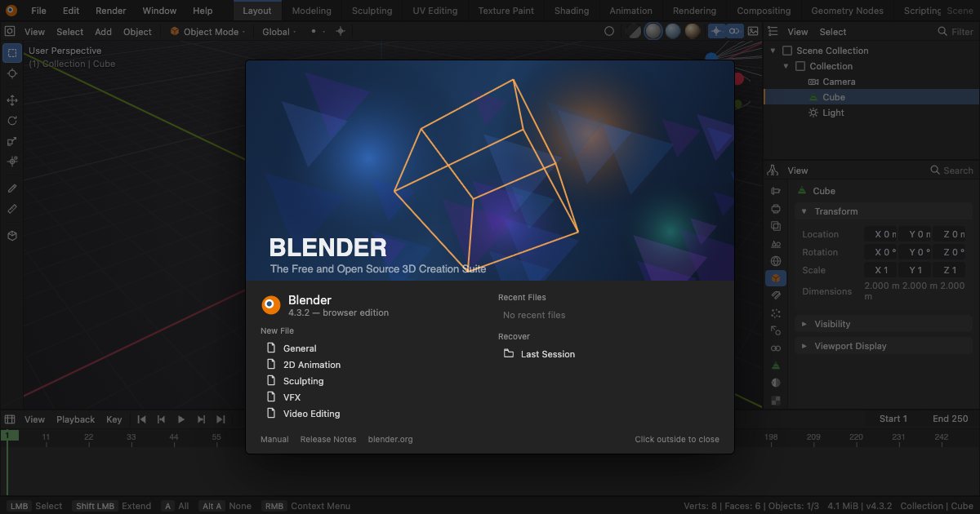Switch to rendered viewport shading
980x514 pixels.
[x=693, y=31]
